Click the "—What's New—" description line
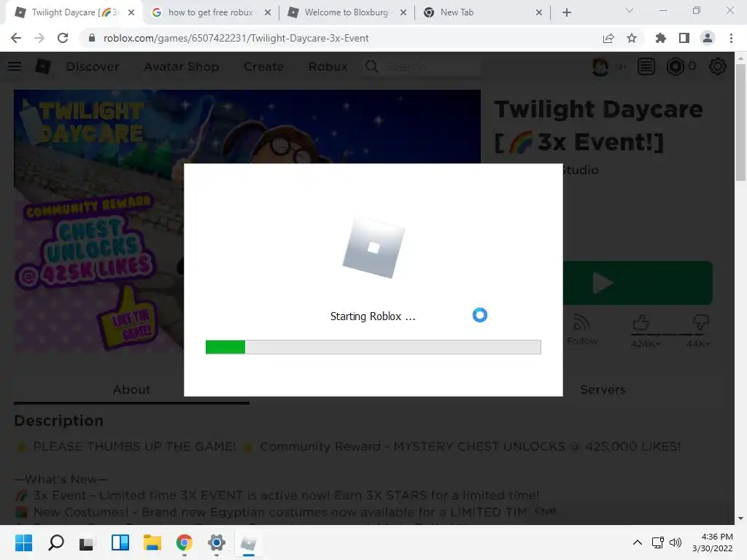The width and height of the screenshot is (747, 560). [x=61, y=479]
